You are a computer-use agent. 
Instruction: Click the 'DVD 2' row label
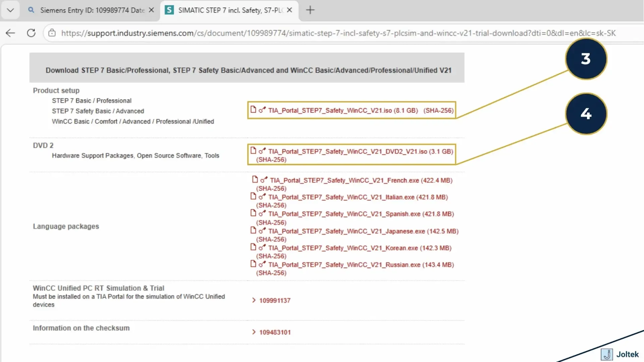pos(43,145)
